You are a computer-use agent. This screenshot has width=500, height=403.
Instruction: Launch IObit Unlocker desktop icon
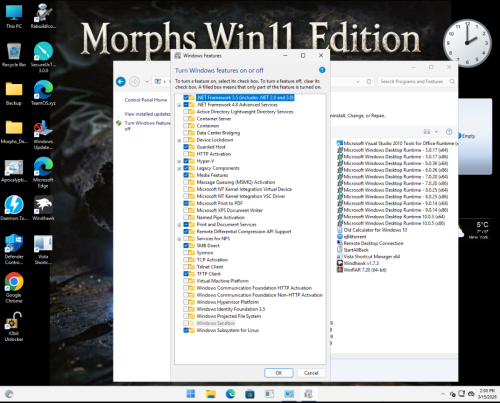(14, 326)
